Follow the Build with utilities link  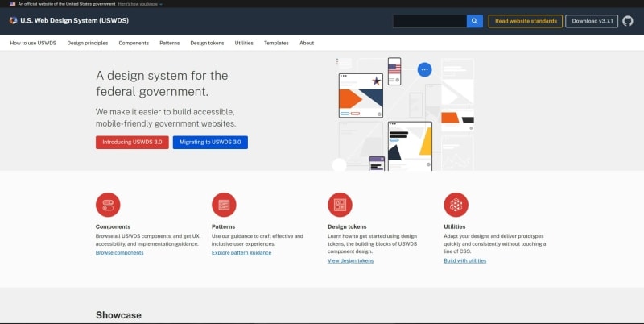pyautogui.click(x=465, y=260)
